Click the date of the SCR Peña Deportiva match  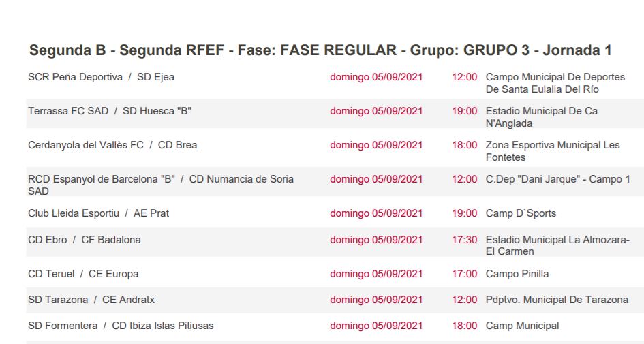(376, 77)
